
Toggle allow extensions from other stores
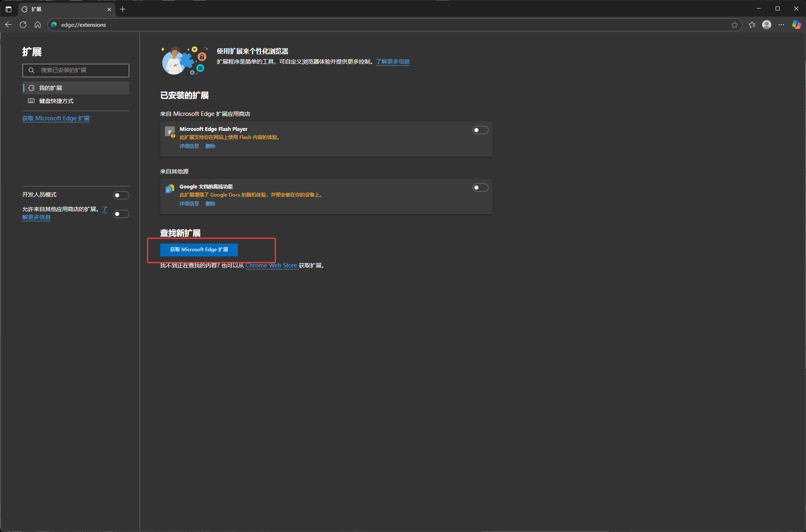click(x=121, y=214)
